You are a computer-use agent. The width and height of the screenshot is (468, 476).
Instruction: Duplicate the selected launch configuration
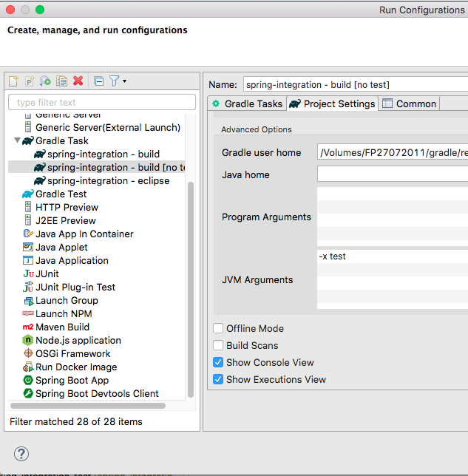(61, 81)
